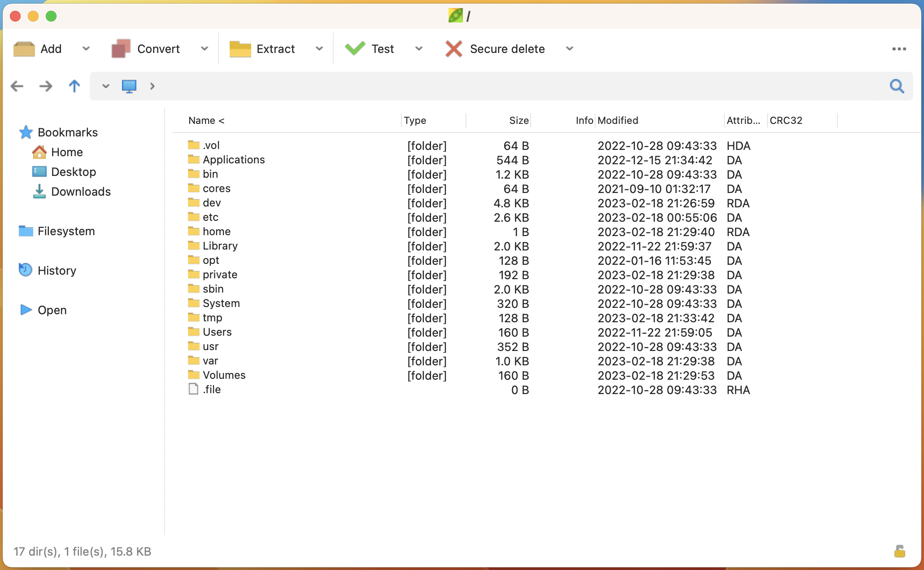Click the Filesystem bookmark in sidebar
This screenshot has height=570, width=924.
point(65,231)
